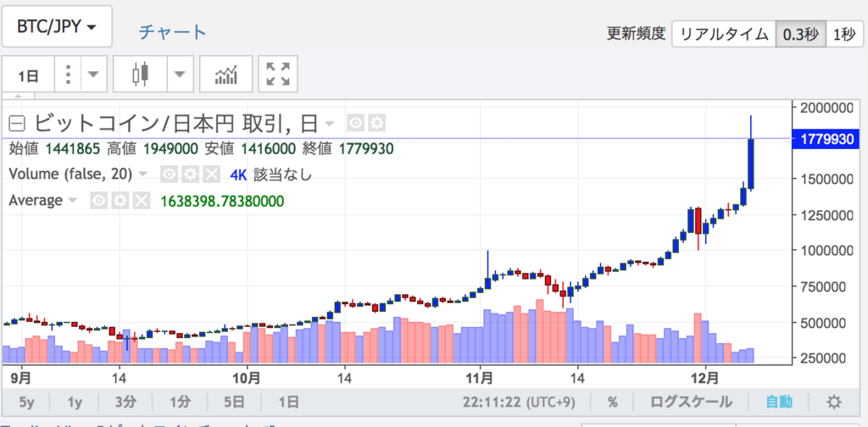Click the small collapse arrow above chart
The image size is (868, 427).
pos(19,97)
